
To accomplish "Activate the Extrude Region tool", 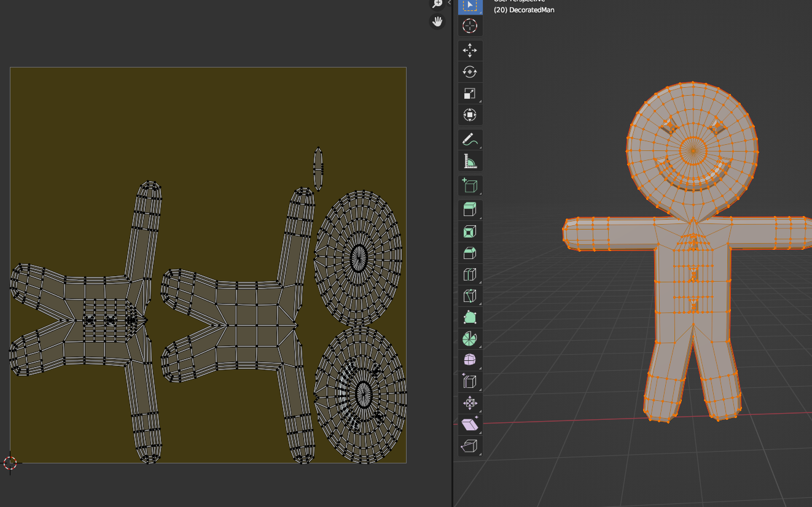I will point(470,209).
